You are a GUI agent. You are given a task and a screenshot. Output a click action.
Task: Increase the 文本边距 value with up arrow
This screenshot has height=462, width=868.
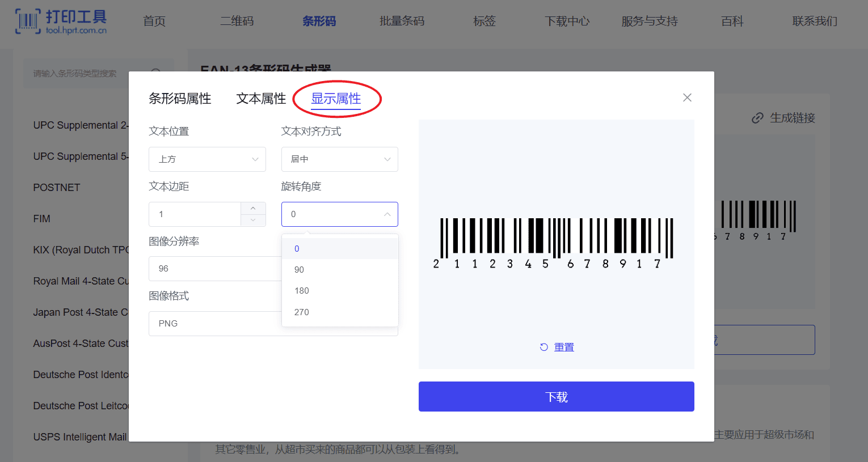point(253,208)
